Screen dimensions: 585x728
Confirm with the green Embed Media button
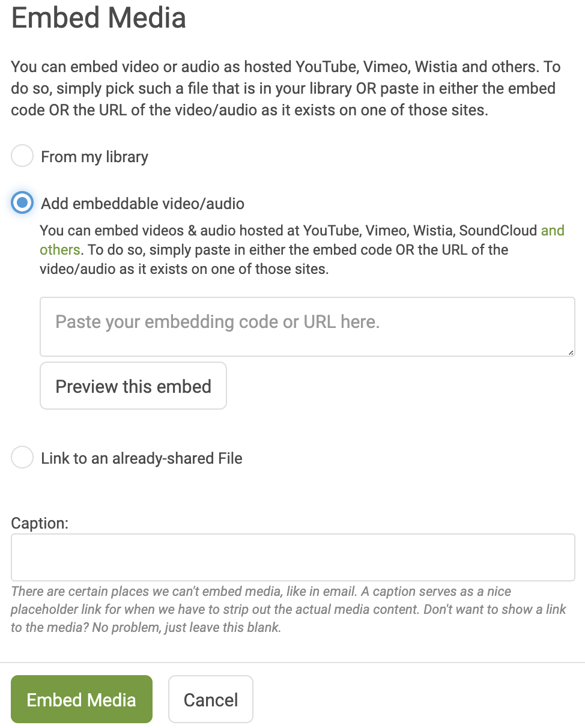[82, 699]
